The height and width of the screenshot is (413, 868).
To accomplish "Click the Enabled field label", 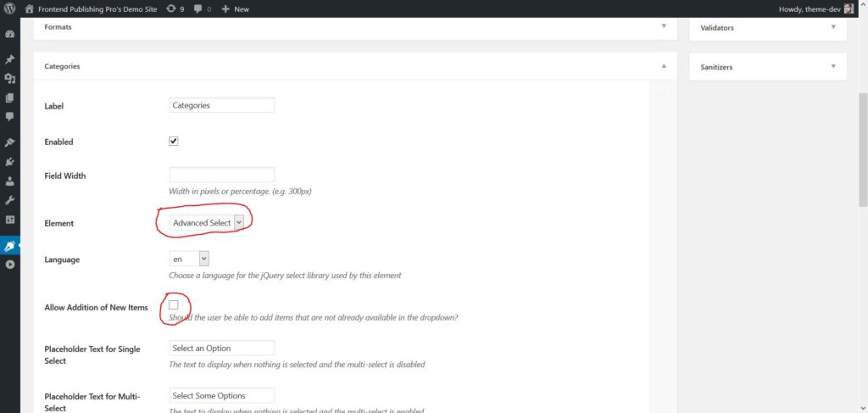I will (58, 142).
